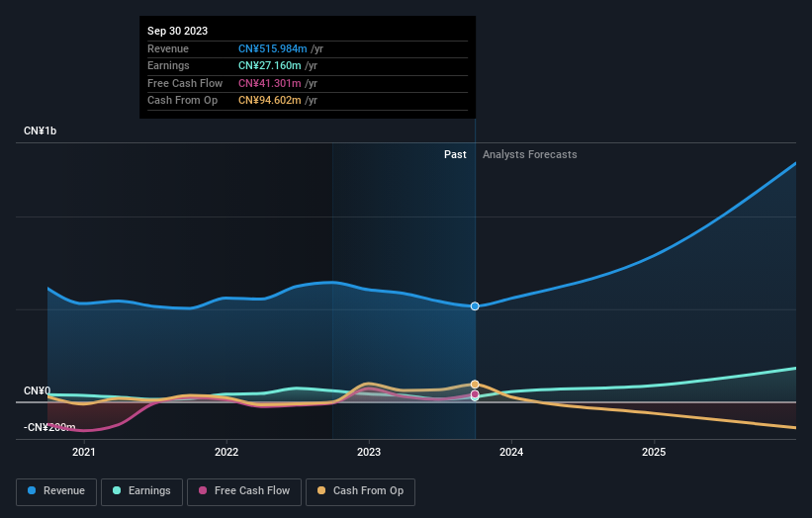Image resolution: width=812 pixels, height=518 pixels.
Task: Toggle the Cash From Op legend button
Action: pos(360,491)
